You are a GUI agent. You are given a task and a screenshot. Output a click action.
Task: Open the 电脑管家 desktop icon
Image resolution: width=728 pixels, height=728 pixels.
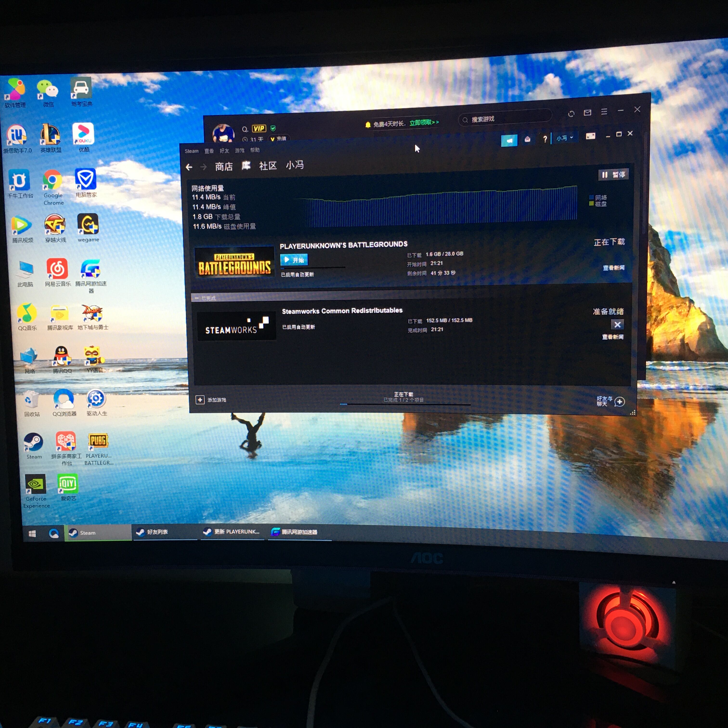(x=85, y=179)
